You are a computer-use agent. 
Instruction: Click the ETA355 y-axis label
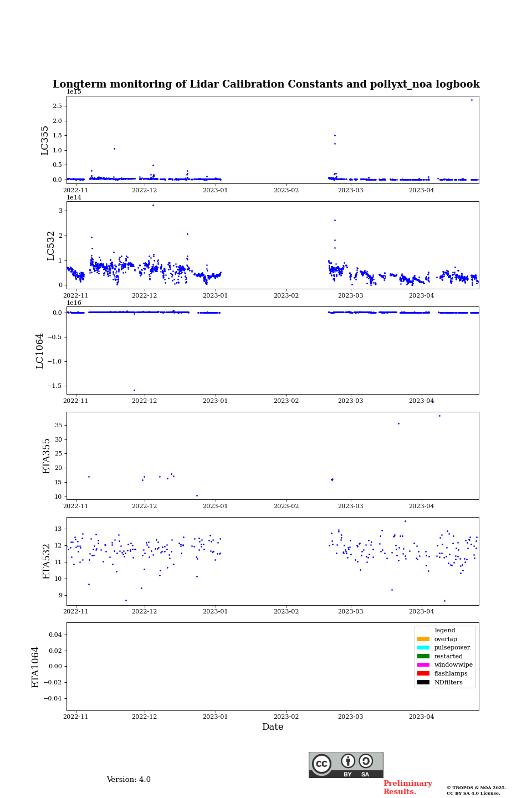(47, 456)
